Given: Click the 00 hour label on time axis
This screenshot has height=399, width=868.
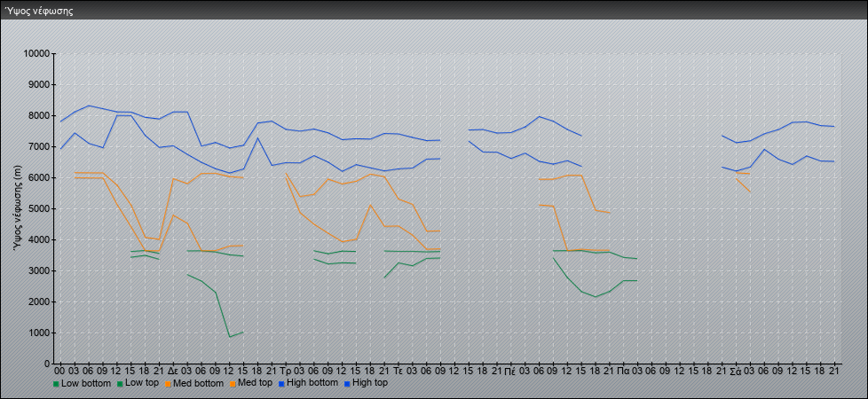Looking at the screenshot, I should pos(59,372).
